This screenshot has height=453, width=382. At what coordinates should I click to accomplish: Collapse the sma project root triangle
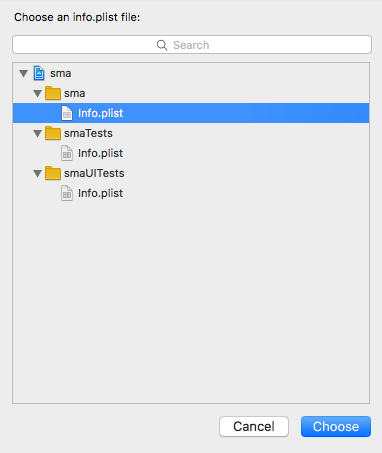click(23, 73)
